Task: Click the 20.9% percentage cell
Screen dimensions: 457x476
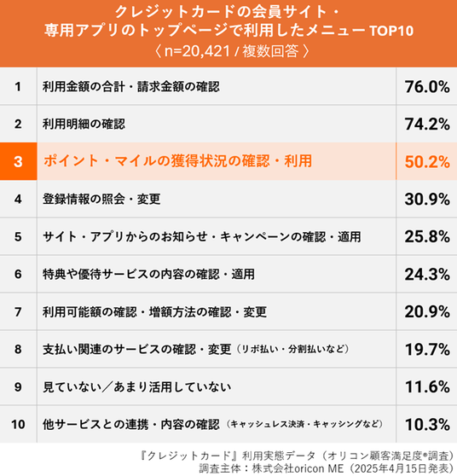Action: [427, 311]
